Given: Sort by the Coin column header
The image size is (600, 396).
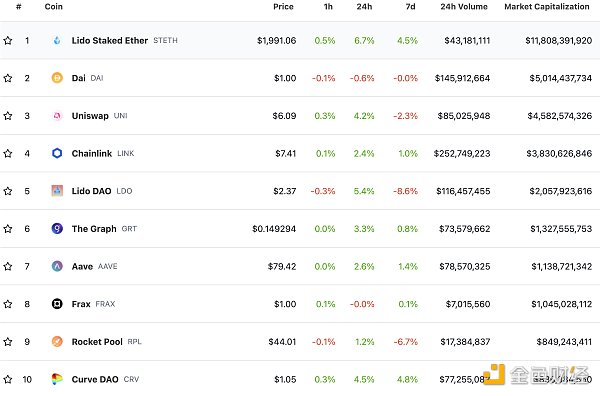Looking at the screenshot, I should (x=54, y=7).
